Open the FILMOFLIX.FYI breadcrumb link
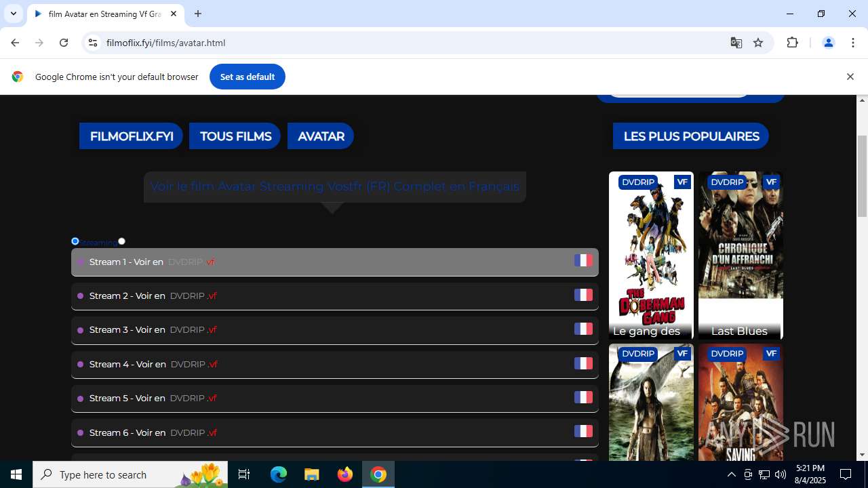Image resolution: width=868 pixels, height=488 pixels. point(132,136)
